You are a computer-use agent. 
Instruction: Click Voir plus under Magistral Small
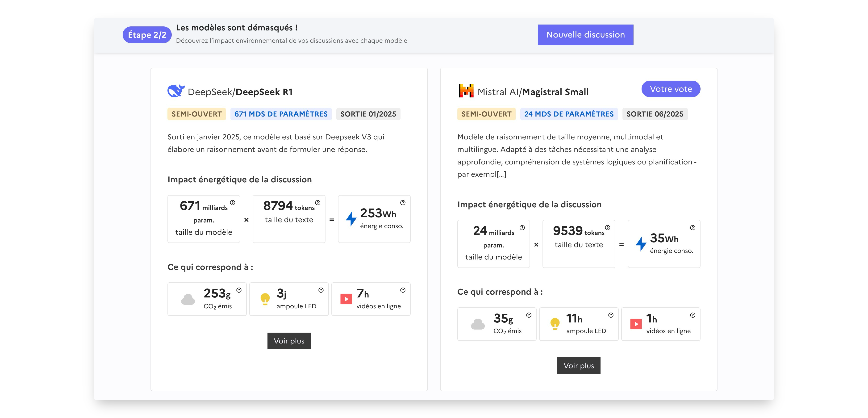coord(579,366)
